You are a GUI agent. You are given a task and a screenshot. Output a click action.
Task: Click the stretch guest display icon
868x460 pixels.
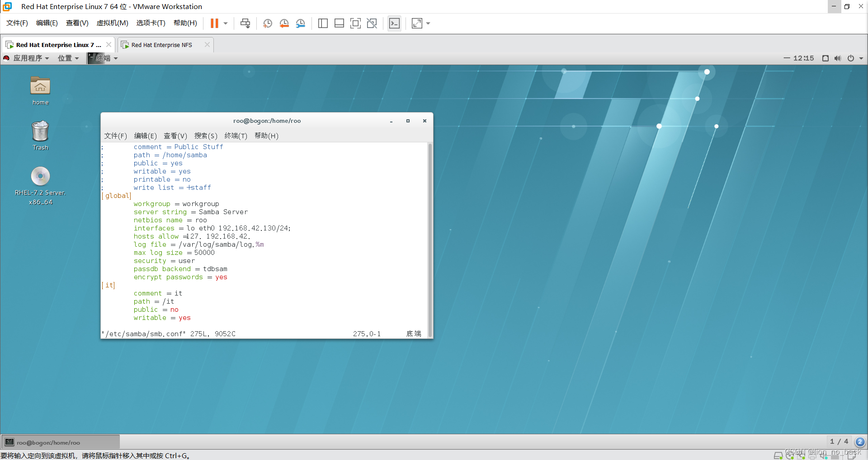[x=417, y=23]
